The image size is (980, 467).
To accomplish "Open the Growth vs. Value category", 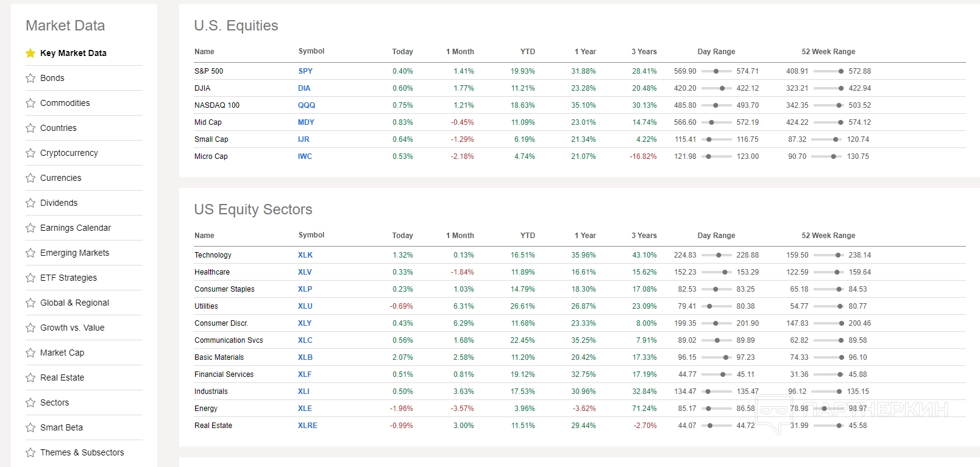I will point(72,328).
